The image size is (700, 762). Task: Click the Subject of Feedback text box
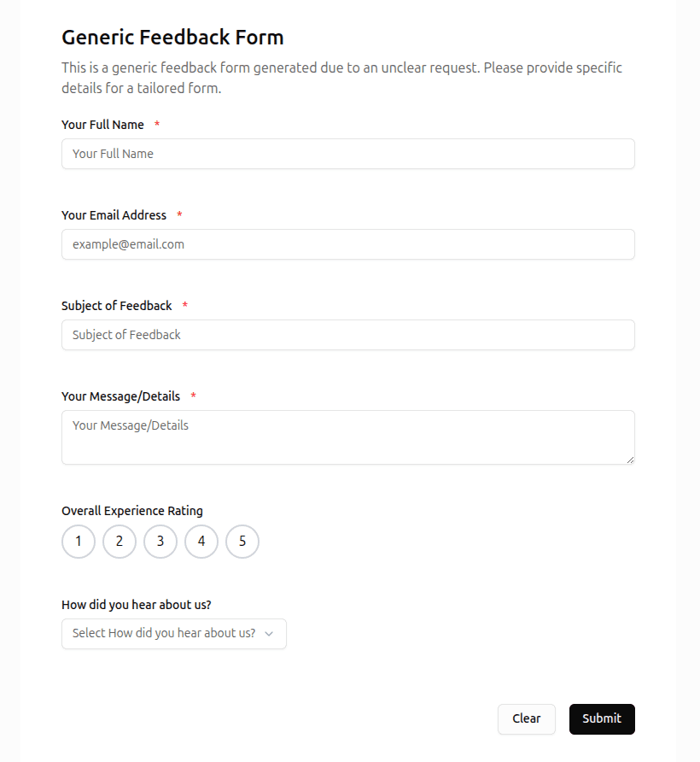(x=347, y=335)
